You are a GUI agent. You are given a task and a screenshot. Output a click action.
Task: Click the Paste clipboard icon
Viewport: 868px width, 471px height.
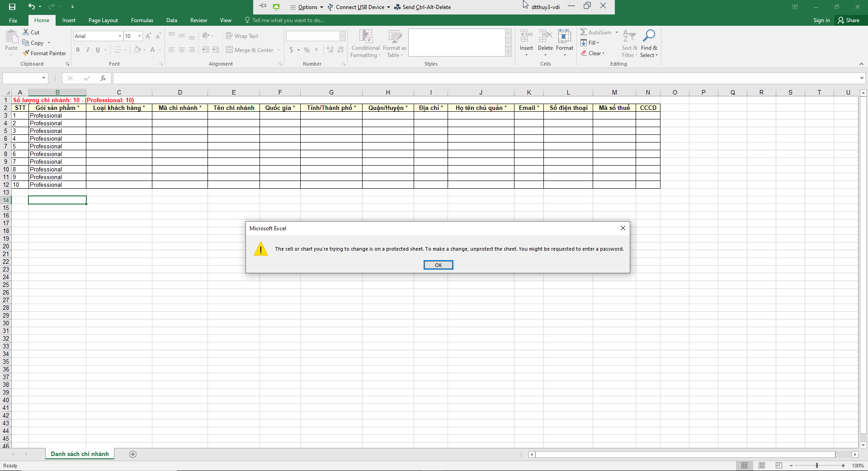coord(11,37)
